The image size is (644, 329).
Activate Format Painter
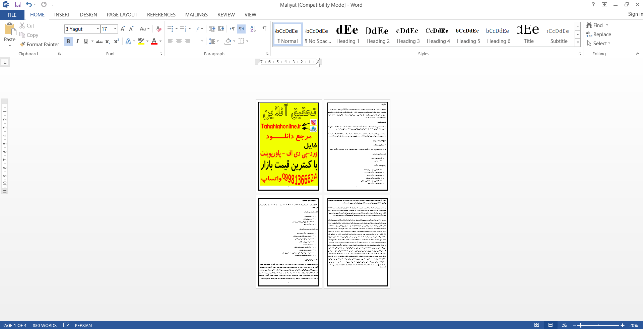[x=39, y=44]
